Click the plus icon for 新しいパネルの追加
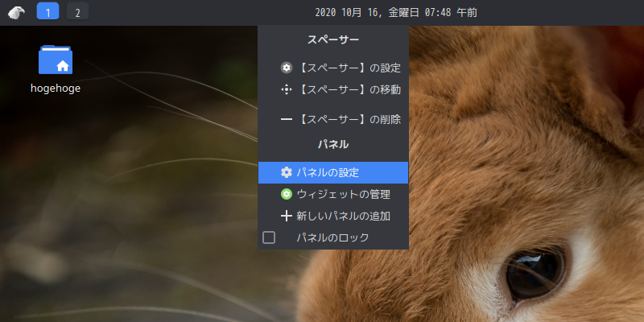 click(287, 216)
